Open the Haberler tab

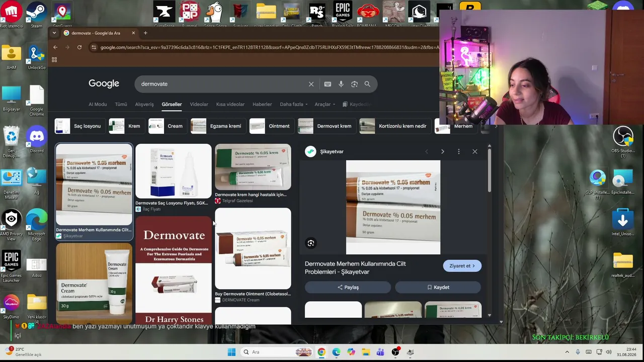(262, 104)
